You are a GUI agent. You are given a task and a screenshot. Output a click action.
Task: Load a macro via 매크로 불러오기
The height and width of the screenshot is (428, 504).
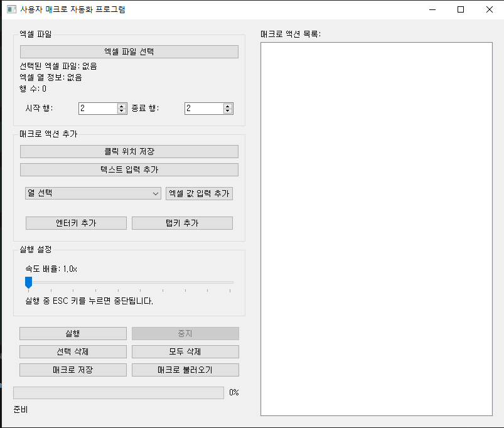(185, 370)
